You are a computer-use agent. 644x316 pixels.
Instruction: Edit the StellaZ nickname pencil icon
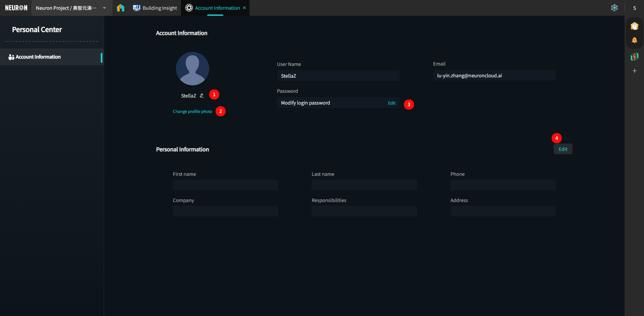(202, 95)
